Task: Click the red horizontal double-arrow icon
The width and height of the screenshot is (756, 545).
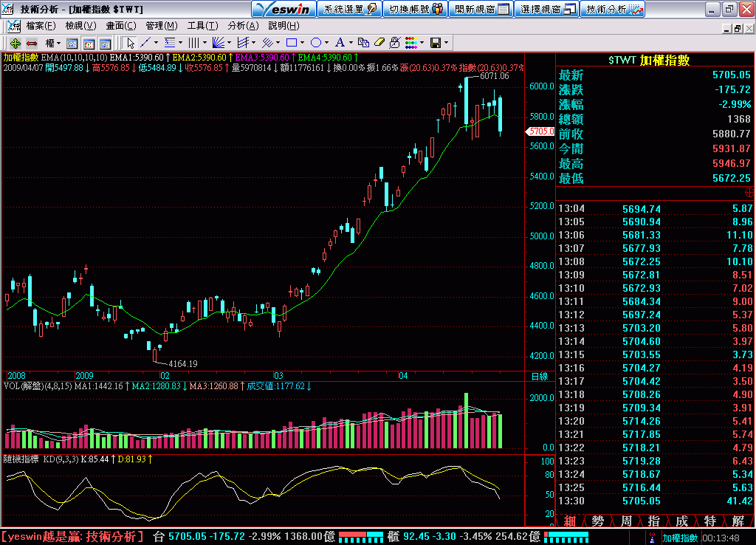Action: (32, 44)
